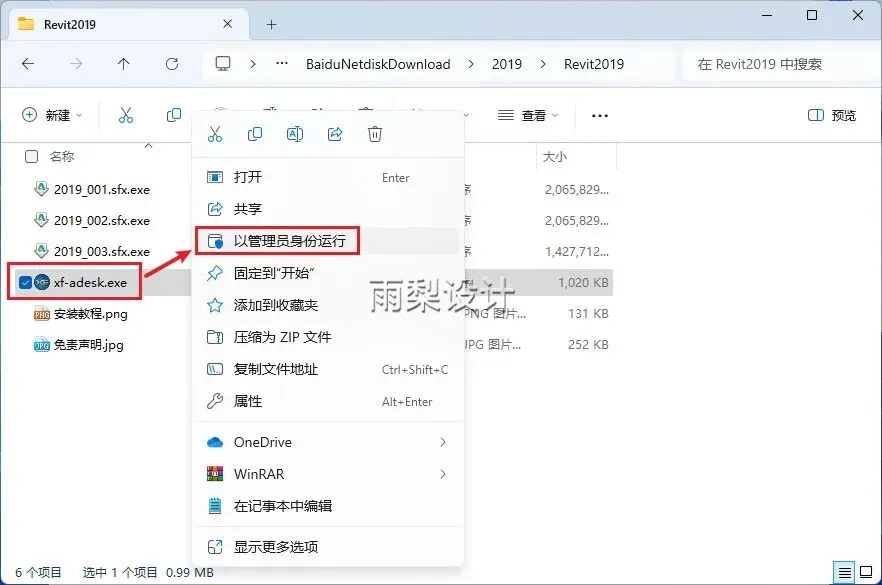Screen dimensions: 882x585
Task: Choose 共享 from context menu
Action: [327, 209]
